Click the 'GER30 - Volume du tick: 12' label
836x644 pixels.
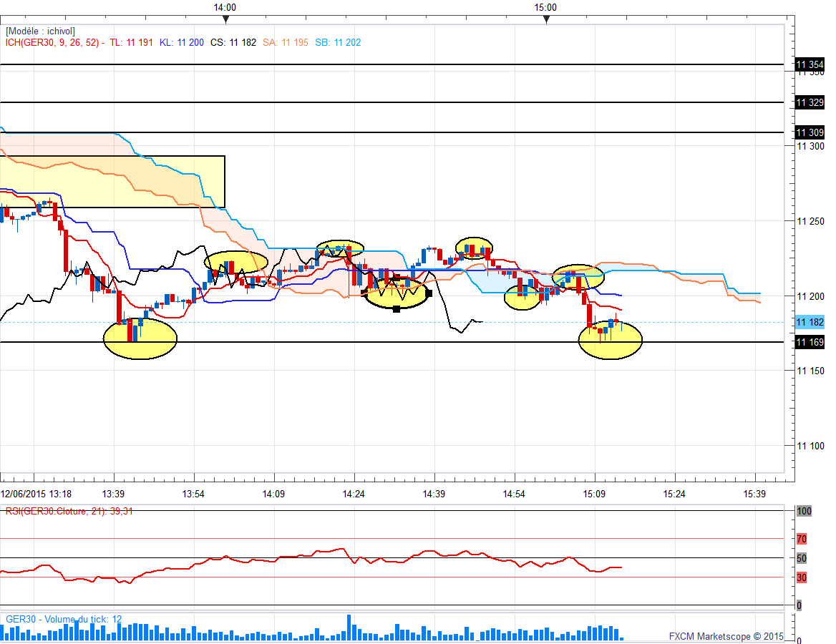(x=64, y=620)
